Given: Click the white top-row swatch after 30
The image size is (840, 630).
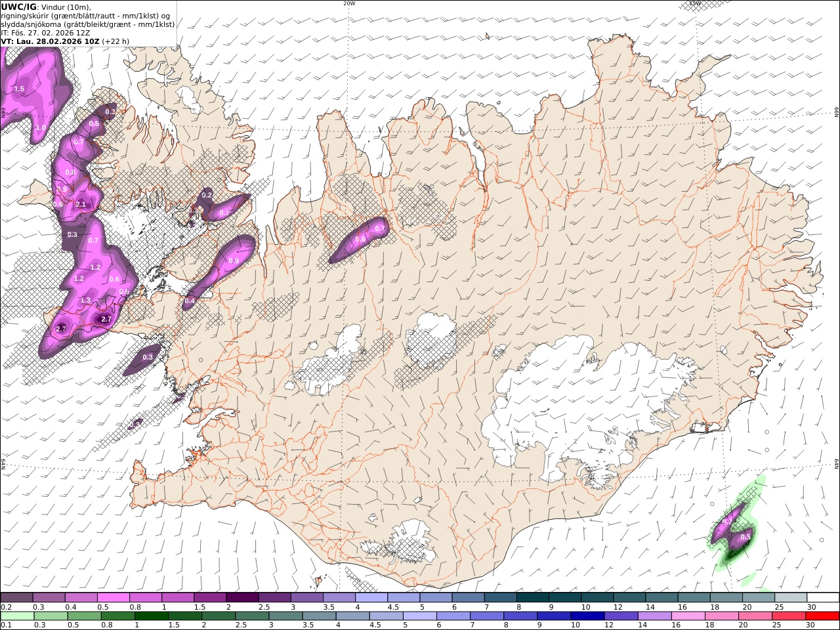Looking at the screenshot, I should point(822,598).
